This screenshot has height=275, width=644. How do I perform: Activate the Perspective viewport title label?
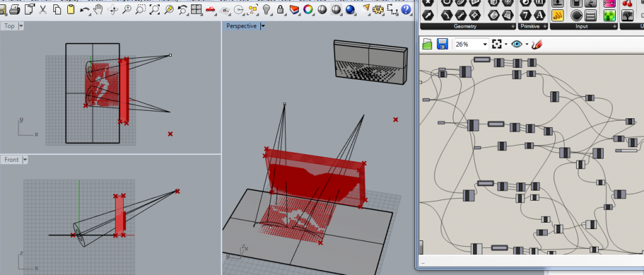241,26
